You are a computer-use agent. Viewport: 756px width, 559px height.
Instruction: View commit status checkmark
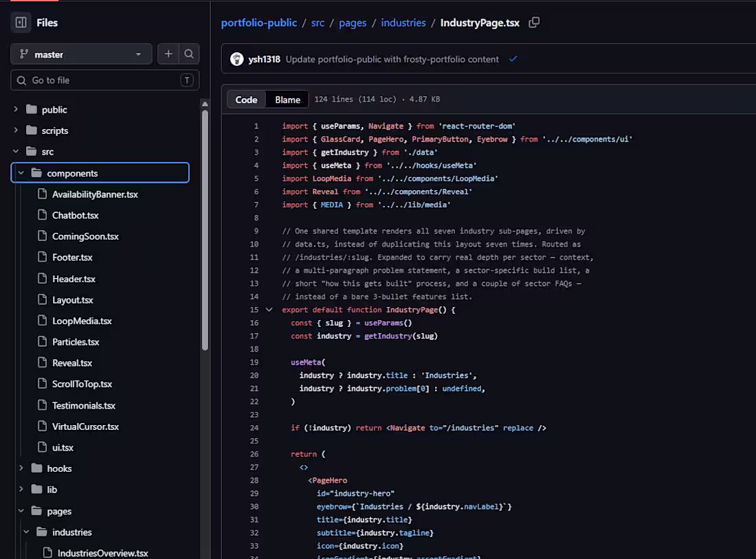coord(513,59)
